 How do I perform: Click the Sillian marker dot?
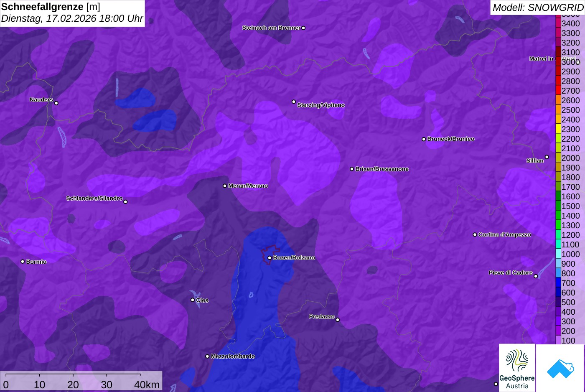pos(547,157)
